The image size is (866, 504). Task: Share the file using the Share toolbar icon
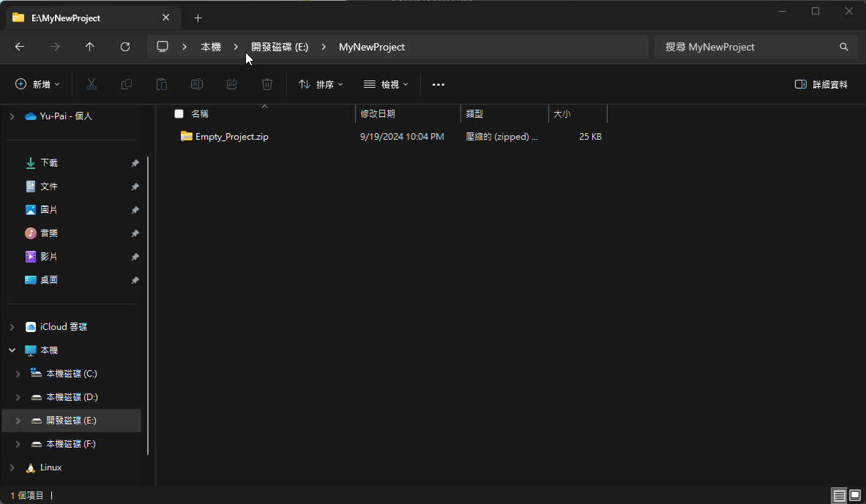click(231, 84)
